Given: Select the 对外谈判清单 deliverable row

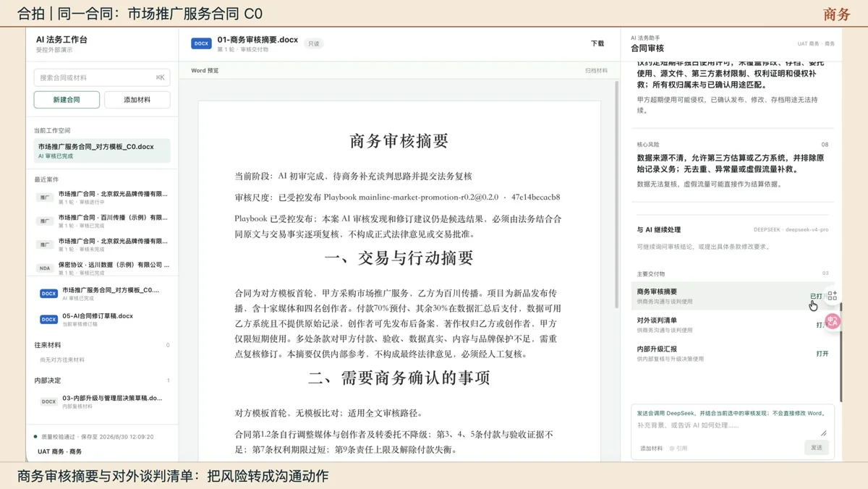Looking at the screenshot, I should pyautogui.click(x=732, y=325).
